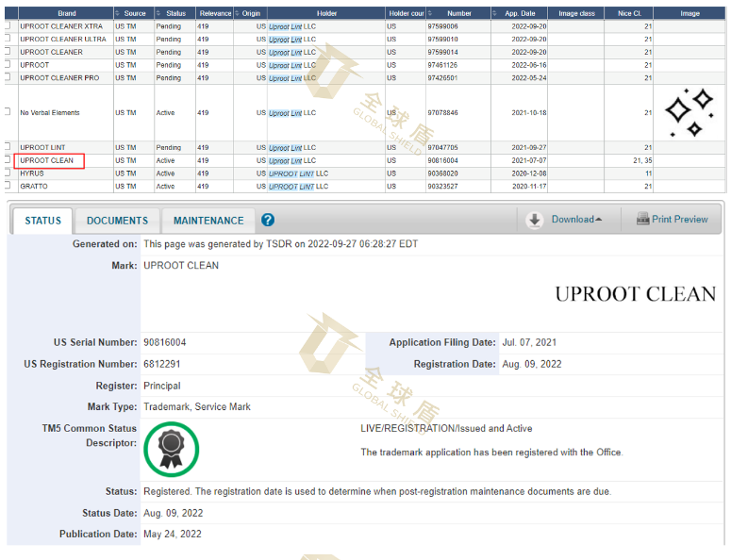The width and height of the screenshot is (731, 560).
Task: Check the box for application 97461126 row
Action: coord(7,64)
